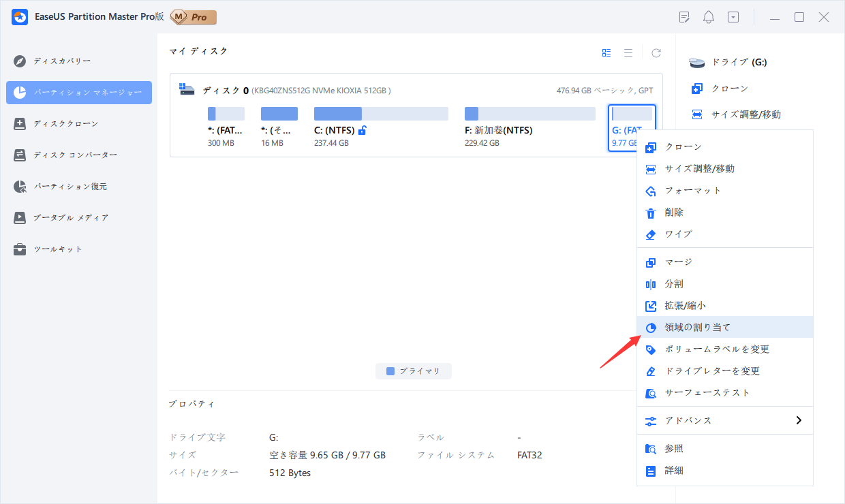Switch to the graphical disk view icon
The image size is (845, 504).
coord(606,52)
